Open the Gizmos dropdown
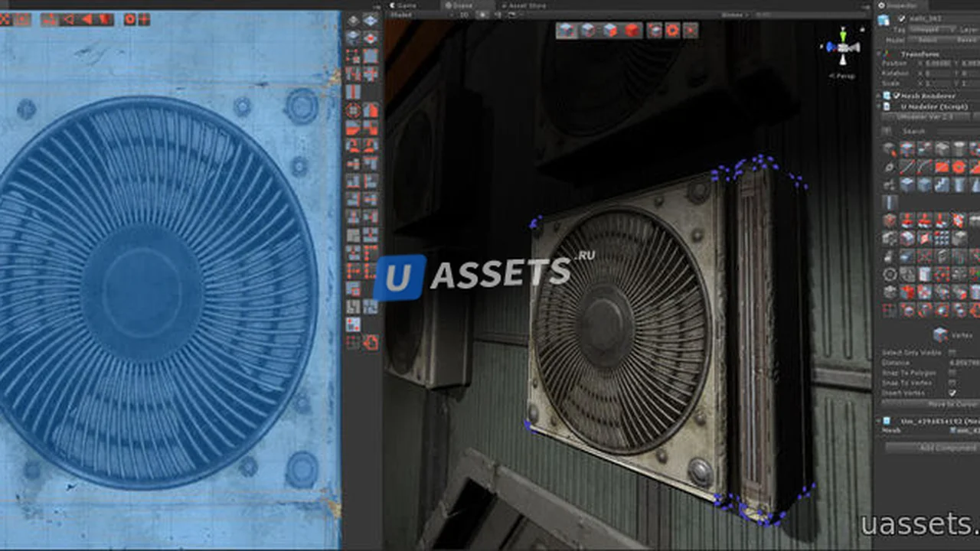Screen dimensions: 980x551 click(735, 15)
